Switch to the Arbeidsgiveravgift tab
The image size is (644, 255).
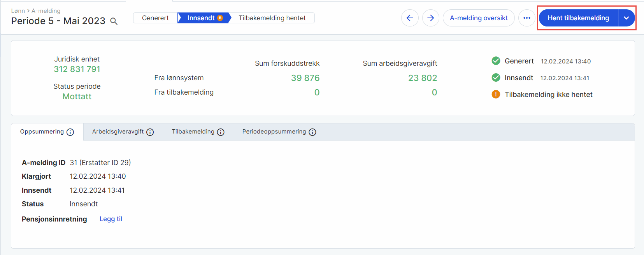(118, 132)
